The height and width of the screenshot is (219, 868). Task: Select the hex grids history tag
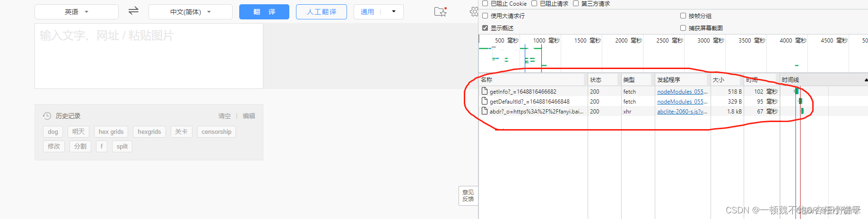111,131
